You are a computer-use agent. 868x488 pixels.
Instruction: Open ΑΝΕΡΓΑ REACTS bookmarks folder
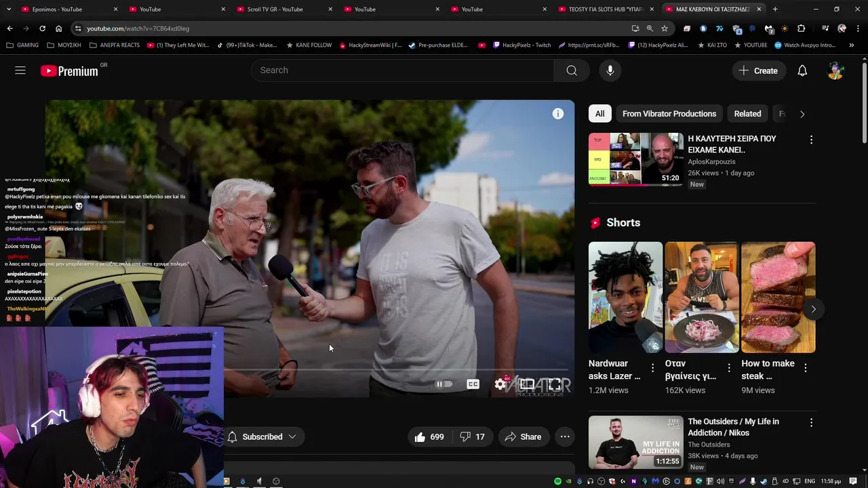tap(114, 45)
